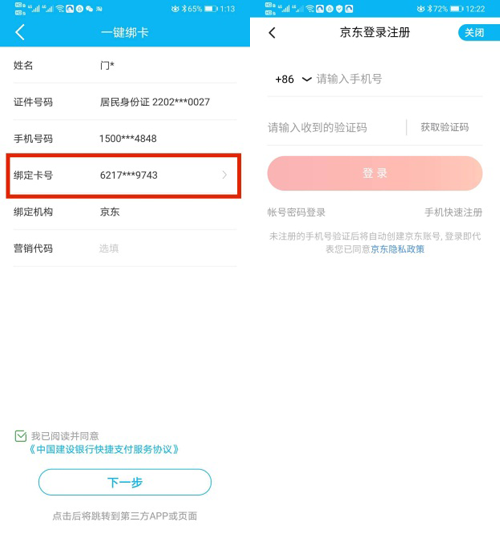Go back from 京东登录注册 screen
The width and height of the screenshot is (500, 543).
click(x=272, y=33)
